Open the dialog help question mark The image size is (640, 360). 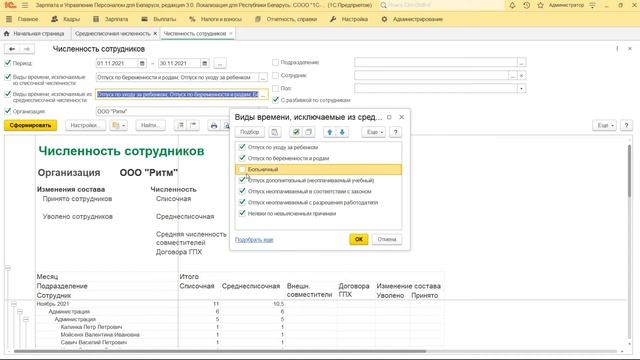coord(396,132)
